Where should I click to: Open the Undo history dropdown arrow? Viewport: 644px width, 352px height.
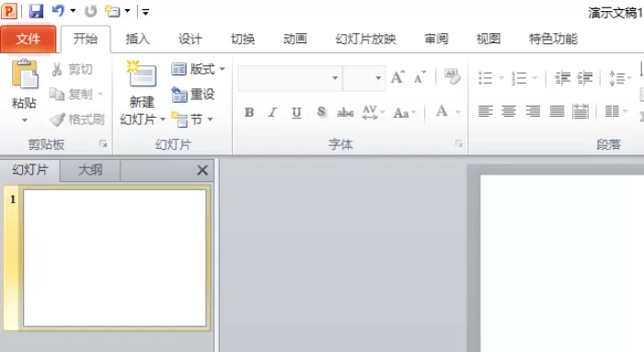73,11
